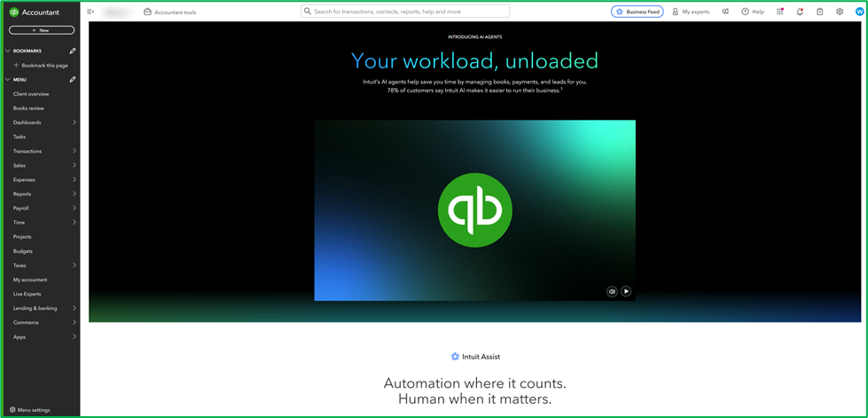Click 'INTRODUCING AI AGENTS' text
The width and height of the screenshot is (868, 418).
[x=475, y=37]
